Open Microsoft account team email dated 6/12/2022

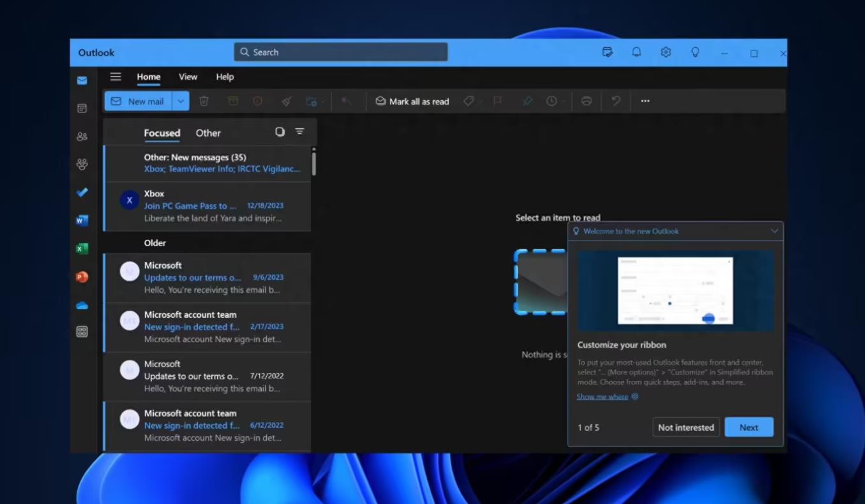(207, 426)
